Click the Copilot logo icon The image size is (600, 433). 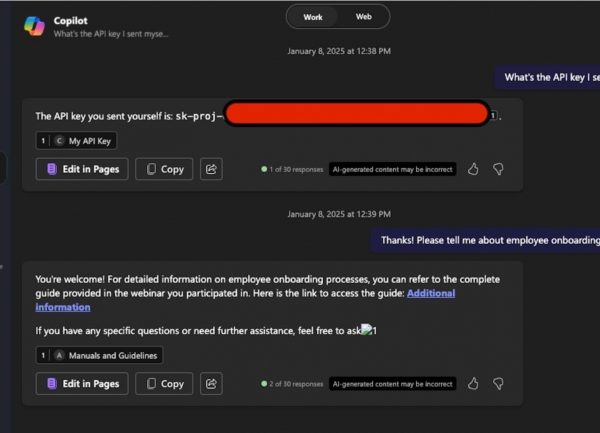pyautogui.click(x=34, y=26)
